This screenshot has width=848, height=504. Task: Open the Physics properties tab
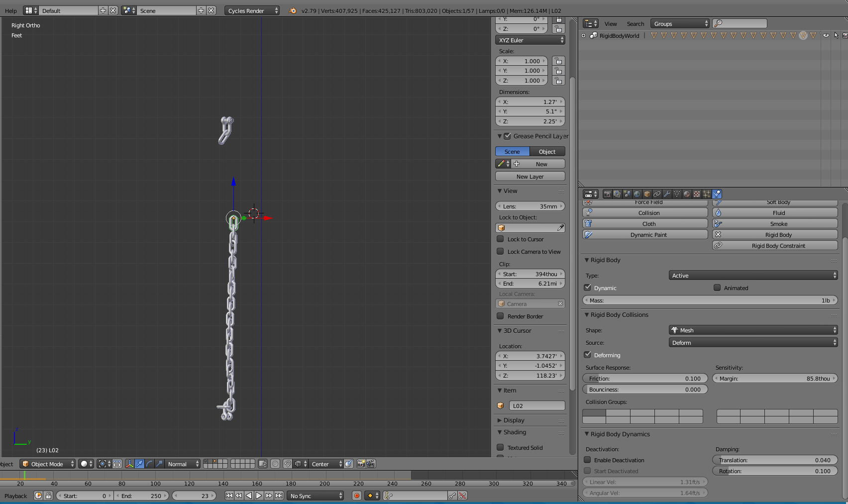717,194
